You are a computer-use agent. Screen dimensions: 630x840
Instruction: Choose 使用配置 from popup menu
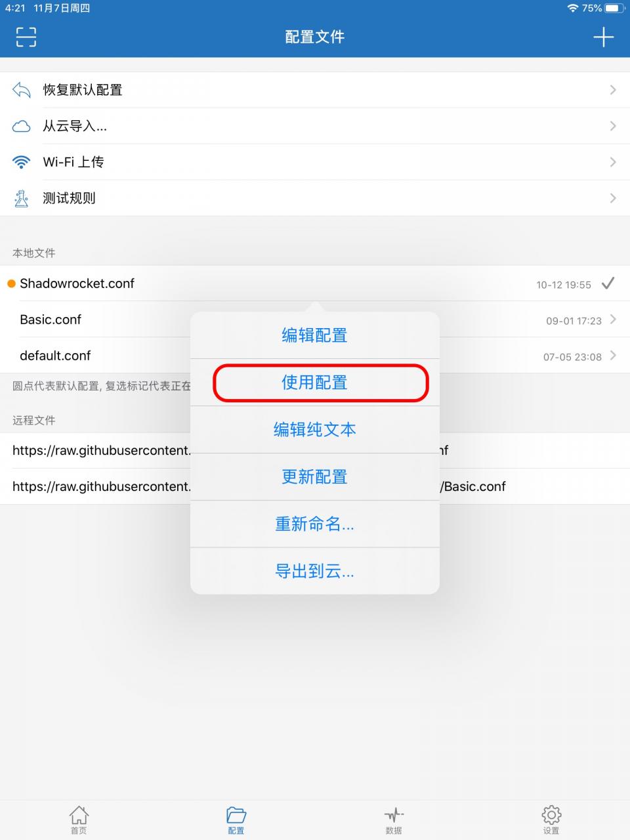tap(315, 383)
